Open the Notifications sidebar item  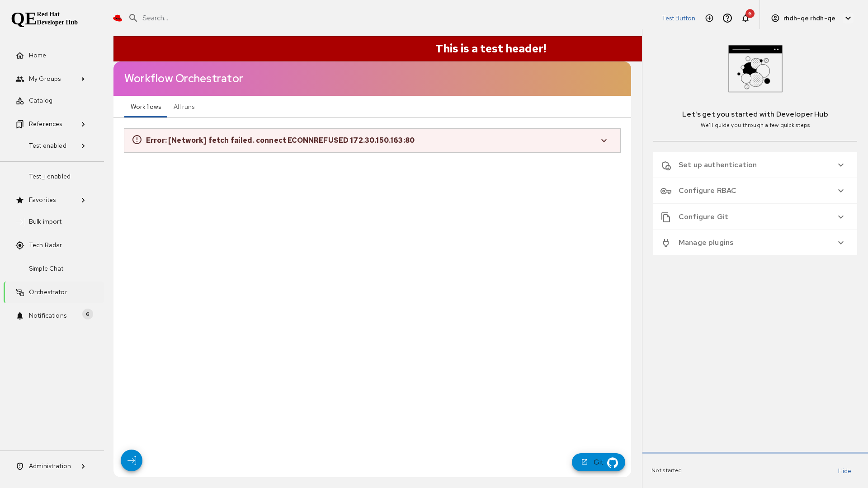47,316
